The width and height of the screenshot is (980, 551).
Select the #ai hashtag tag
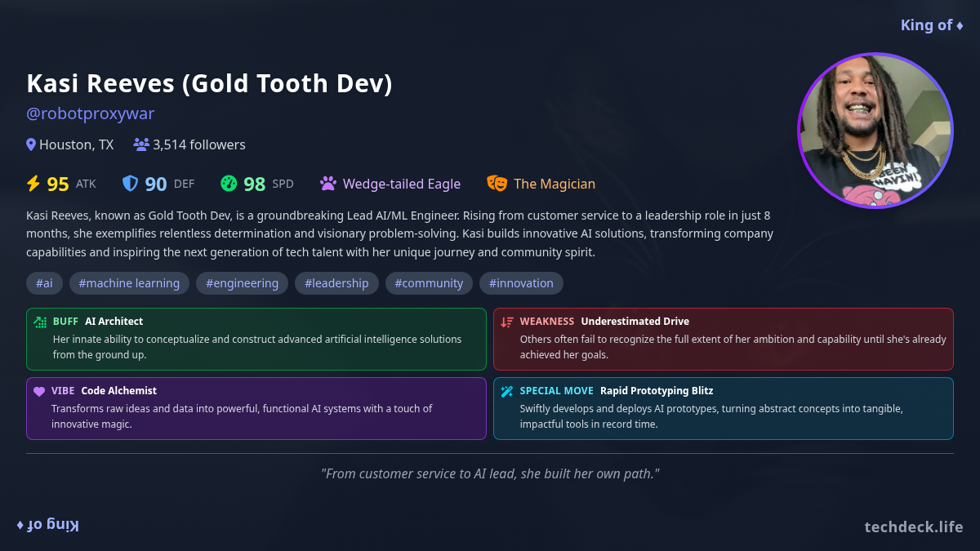(x=44, y=283)
